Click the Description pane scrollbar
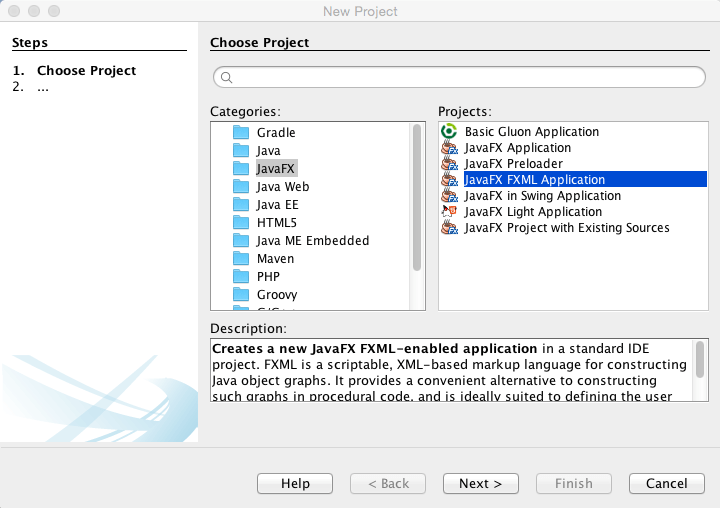The image size is (720, 508). pos(700,358)
